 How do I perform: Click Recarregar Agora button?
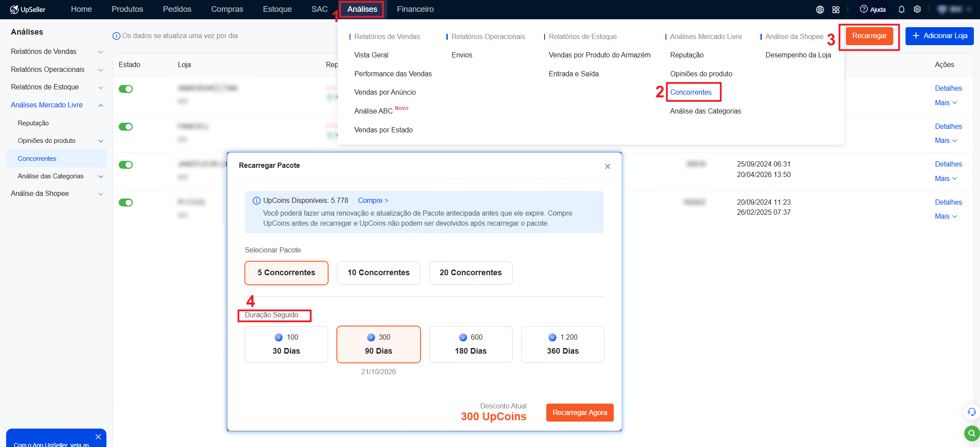click(x=580, y=412)
